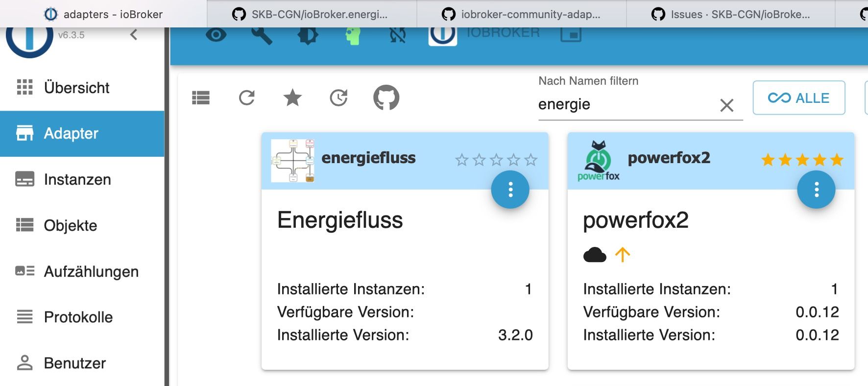Click the GitHub install icon in toolbar
Image resolution: width=868 pixels, height=386 pixels.
(x=386, y=97)
